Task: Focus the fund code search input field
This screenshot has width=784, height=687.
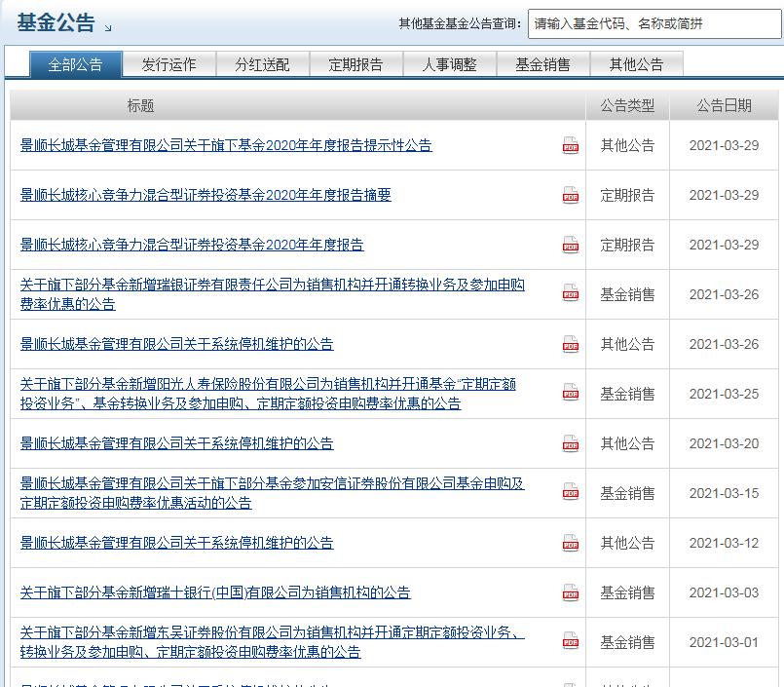Action: point(653,24)
